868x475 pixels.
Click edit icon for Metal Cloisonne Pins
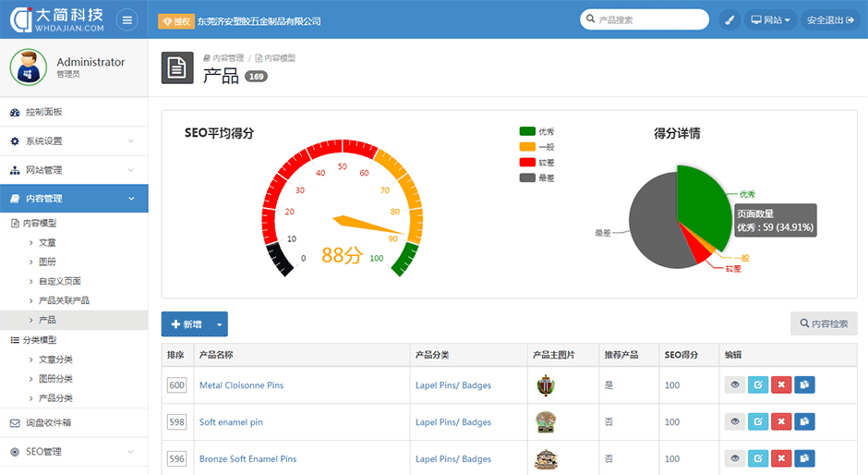(x=757, y=385)
